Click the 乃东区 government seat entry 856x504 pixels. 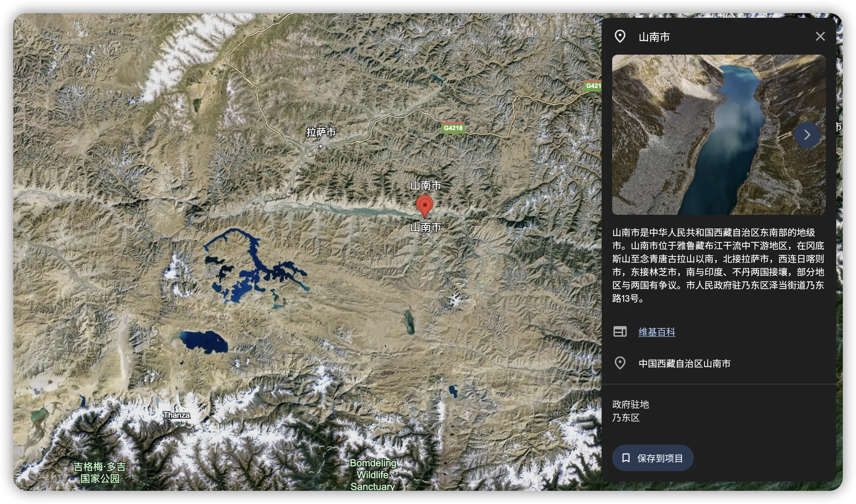[626, 417]
